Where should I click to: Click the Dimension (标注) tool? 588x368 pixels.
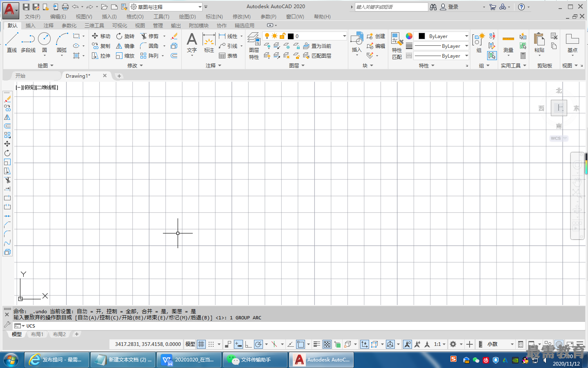pos(209,43)
